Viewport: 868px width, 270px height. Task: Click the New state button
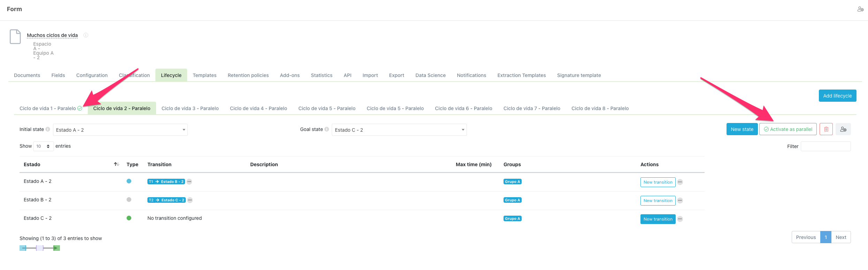tap(742, 129)
